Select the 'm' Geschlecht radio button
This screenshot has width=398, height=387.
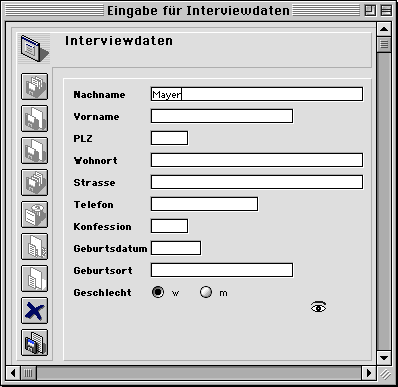point(206,292)
